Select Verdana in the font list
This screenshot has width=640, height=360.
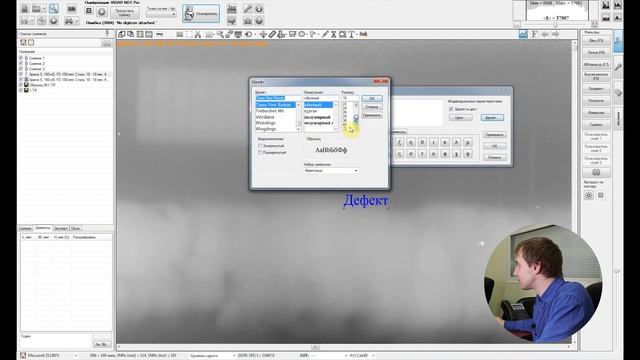tap(265, 117)
